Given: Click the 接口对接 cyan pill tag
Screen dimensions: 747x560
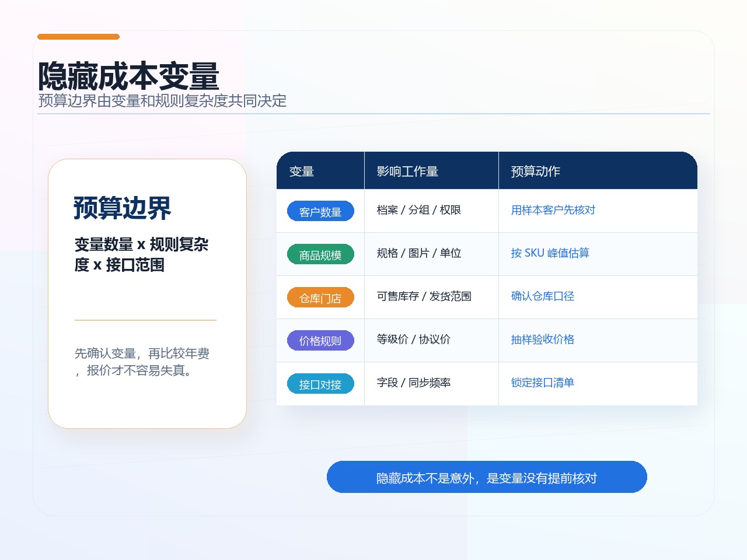Looking at the screenshot, I should (x=320, y=384).
